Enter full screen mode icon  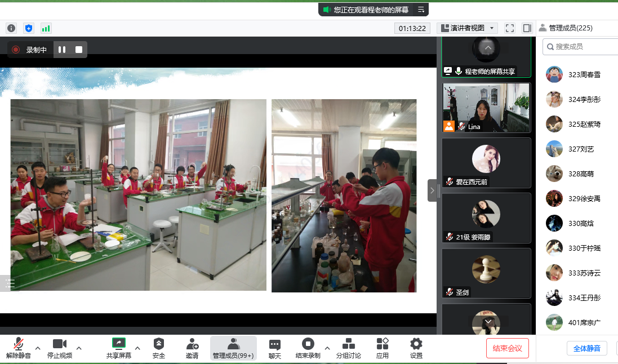pos(510,28)
